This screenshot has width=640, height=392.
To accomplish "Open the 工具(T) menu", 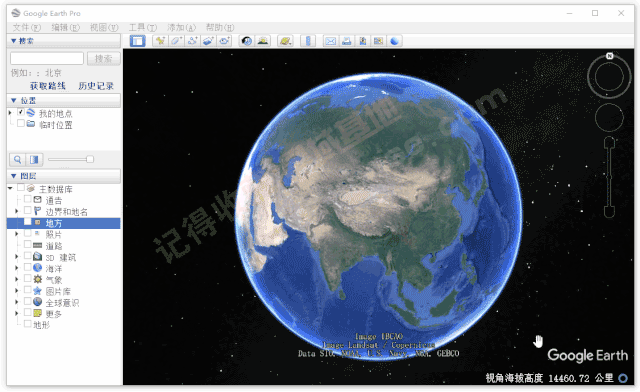I will pyautogui.click(x=143, y=27).
